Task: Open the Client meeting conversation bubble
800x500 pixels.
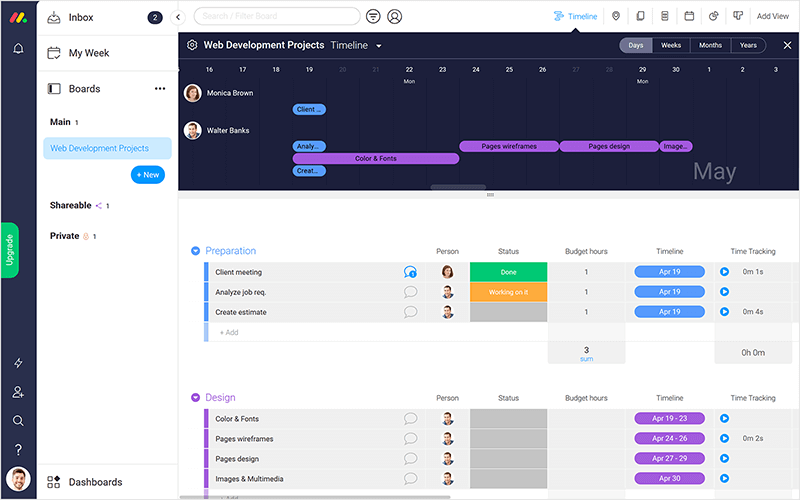Action: click(x=410, y=272)
